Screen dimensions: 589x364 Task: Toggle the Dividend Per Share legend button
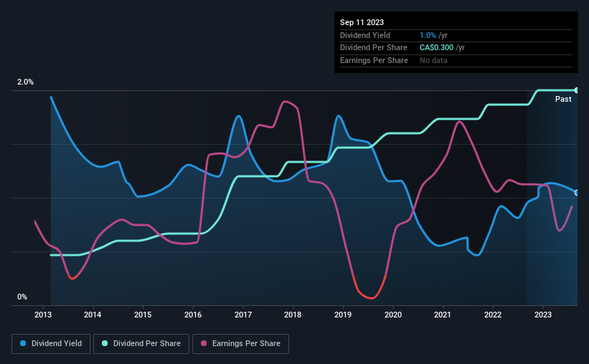[x=141, y=344]
